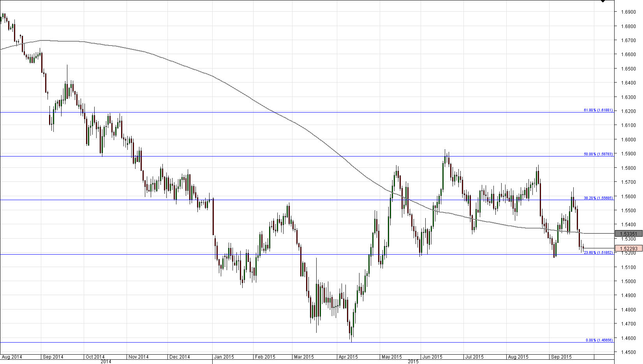
Task: Click the 1.5600 price axis label
Action: [x=628, y=197]
